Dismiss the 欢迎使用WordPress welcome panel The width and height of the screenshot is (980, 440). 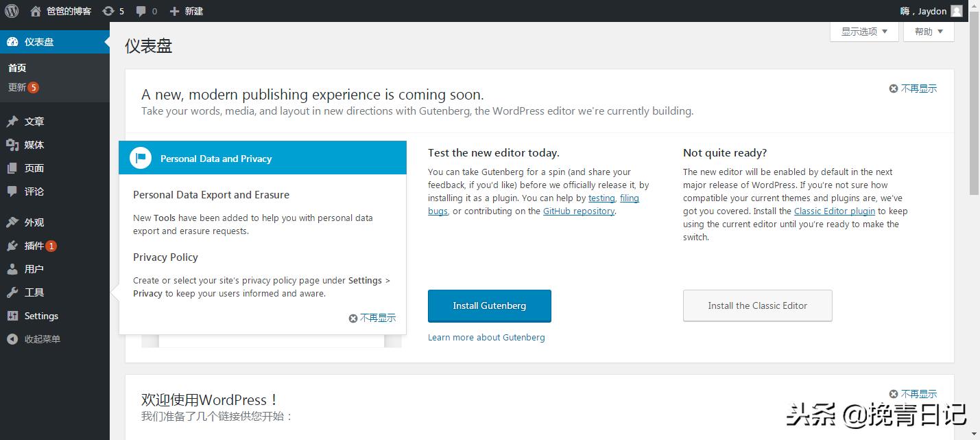coord(913,394)
